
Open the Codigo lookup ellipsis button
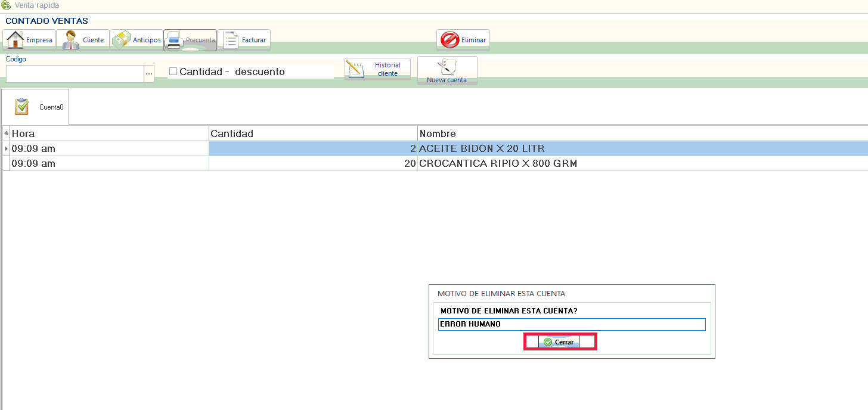pyautogui.click(x=149, y=74)
